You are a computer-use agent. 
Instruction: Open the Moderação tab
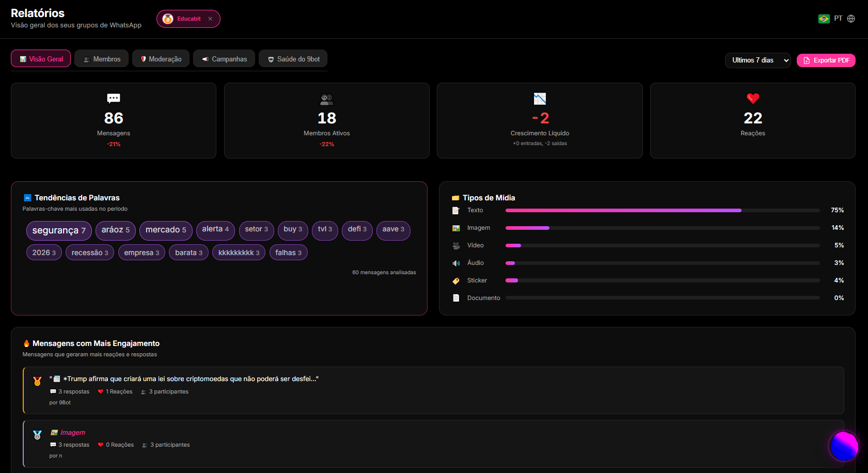pos(161,59)
